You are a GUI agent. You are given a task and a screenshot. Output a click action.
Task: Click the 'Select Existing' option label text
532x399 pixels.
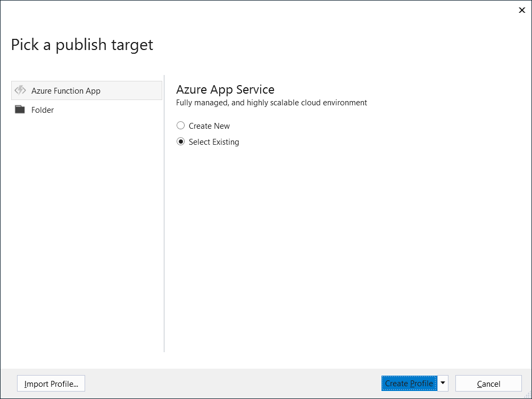click(214, 142)
